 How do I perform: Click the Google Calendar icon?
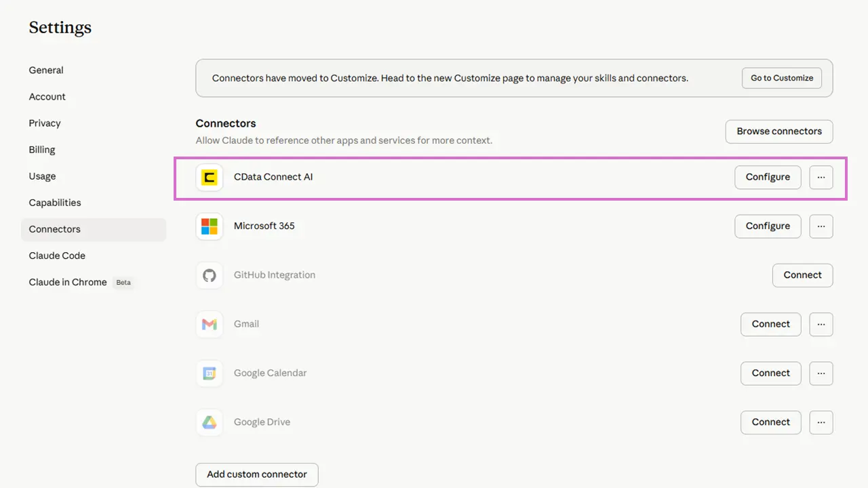pos(210,373)
